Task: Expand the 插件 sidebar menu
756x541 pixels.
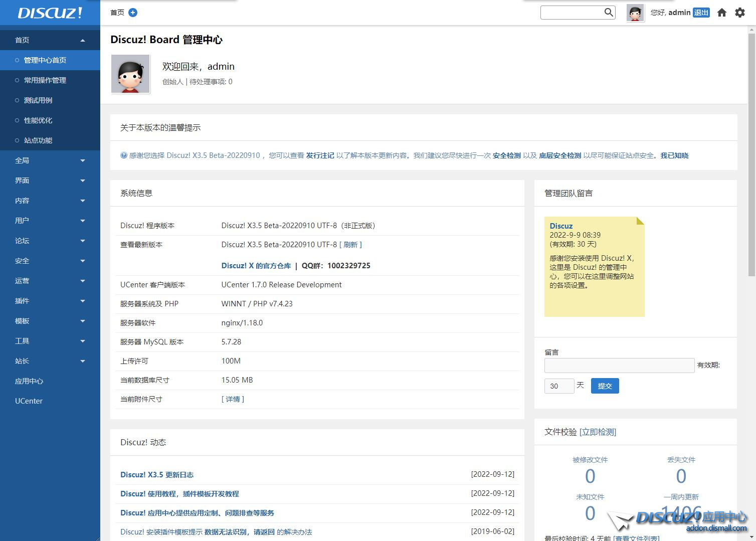Action: click(x=50, y=301)
